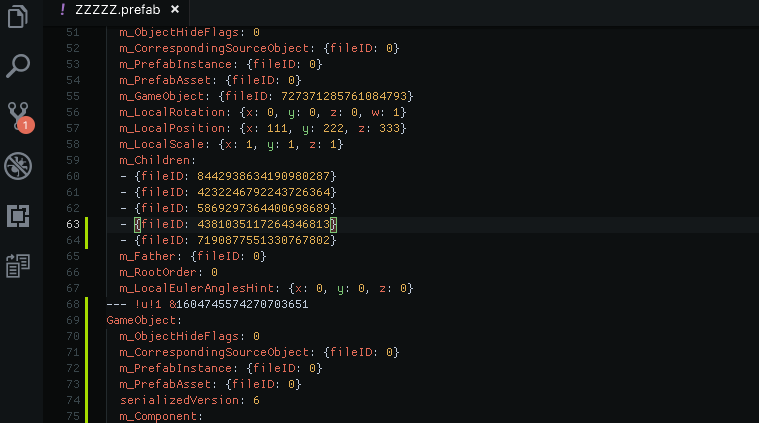This screenshot has height=423, width=759.
Task: Click m_RootOrder on line 66
Action: (158, 272)
